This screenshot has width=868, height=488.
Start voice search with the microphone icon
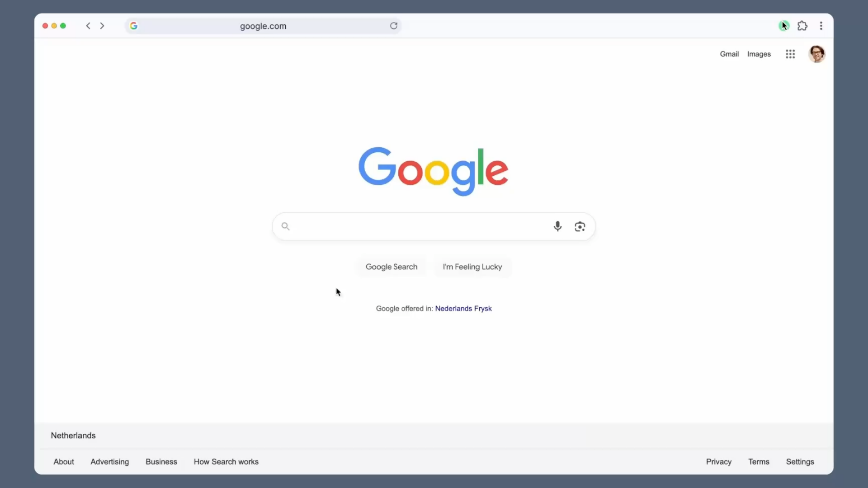[557, 226]
